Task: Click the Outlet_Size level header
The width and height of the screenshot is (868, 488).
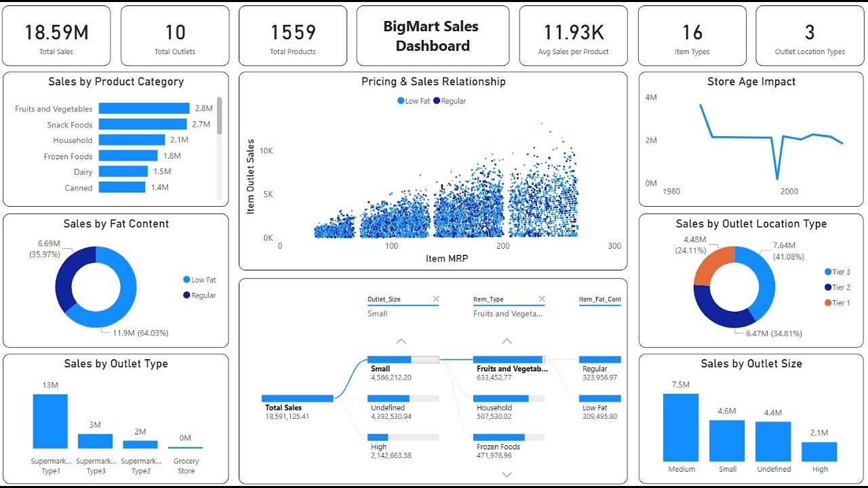Action: 384,299
